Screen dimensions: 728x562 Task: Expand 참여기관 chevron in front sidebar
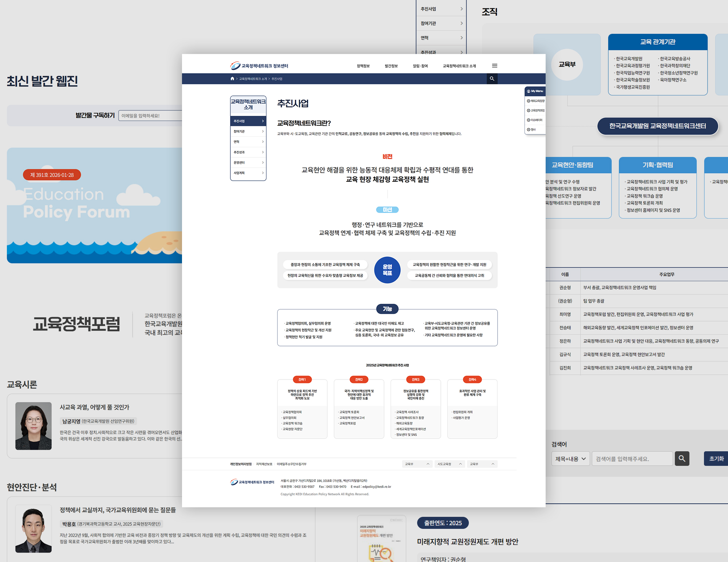coord(263,131)
